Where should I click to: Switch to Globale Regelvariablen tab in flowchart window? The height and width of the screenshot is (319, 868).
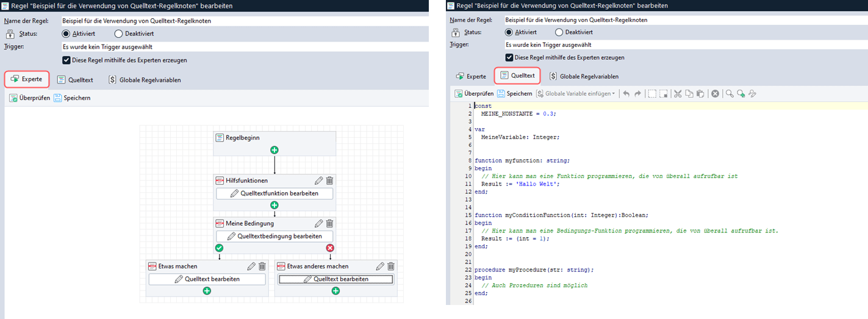click(x=144, y=80)
